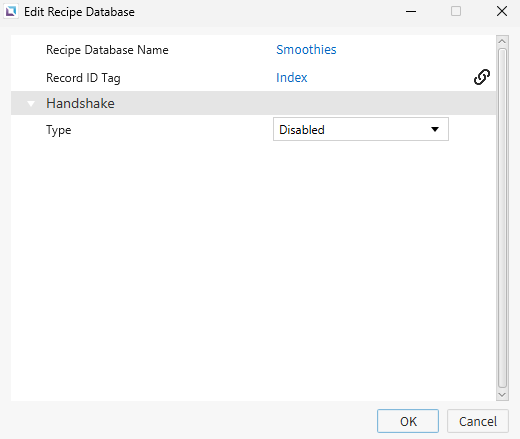Click the disabled maximize window button
This screenshot has width=520, height=439.
[x=456, y=12]
